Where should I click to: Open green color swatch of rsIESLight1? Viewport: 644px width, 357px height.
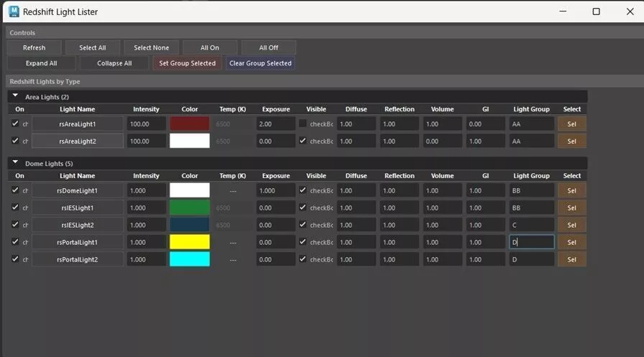190,208
